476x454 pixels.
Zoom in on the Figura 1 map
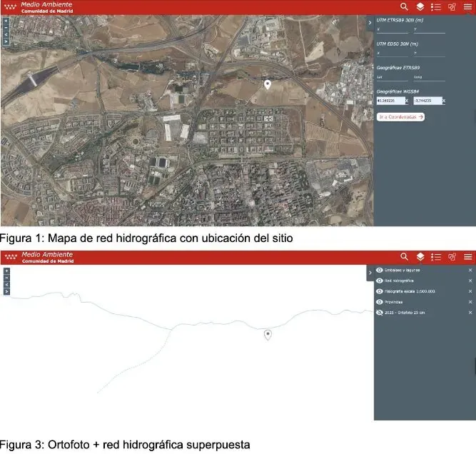click(6, 21)
